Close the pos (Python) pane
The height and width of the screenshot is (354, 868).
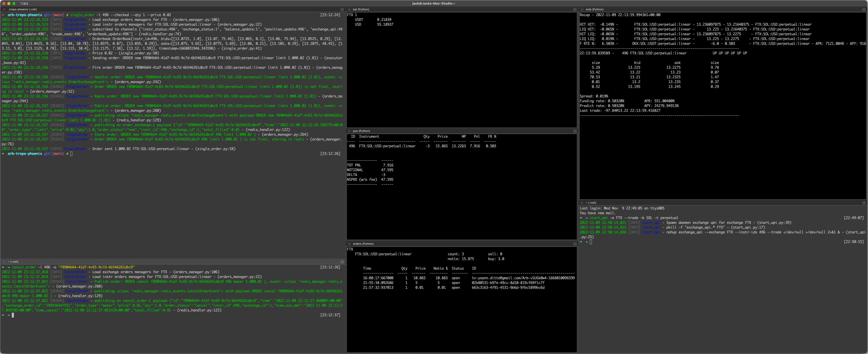(x=349, y=131)
